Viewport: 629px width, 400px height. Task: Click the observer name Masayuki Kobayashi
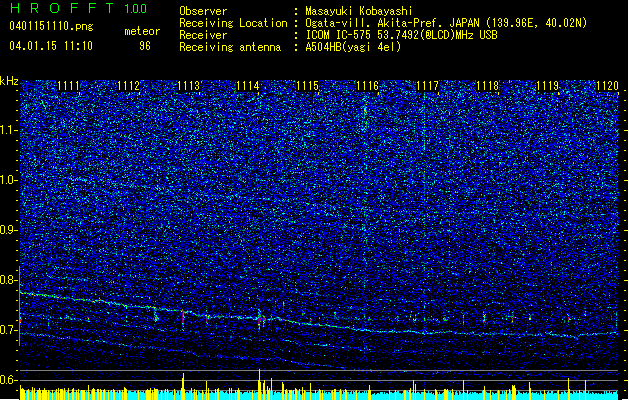click(x=359, y=11)
